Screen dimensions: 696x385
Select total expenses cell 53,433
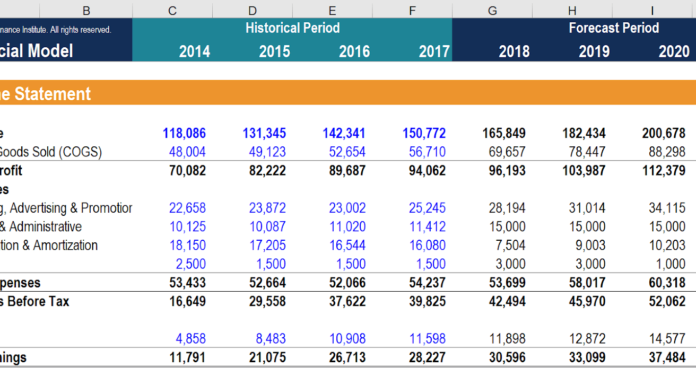tap(187, 282)
